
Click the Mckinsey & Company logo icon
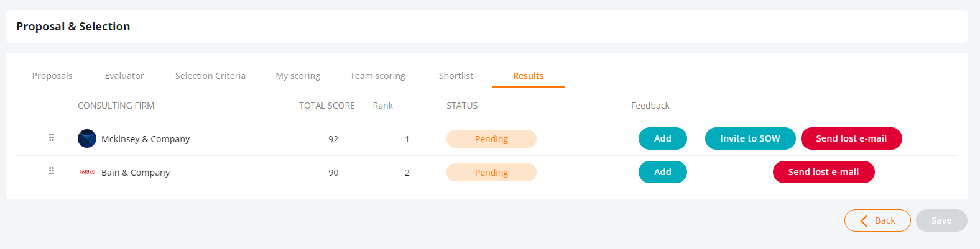[x=87, y=138]
